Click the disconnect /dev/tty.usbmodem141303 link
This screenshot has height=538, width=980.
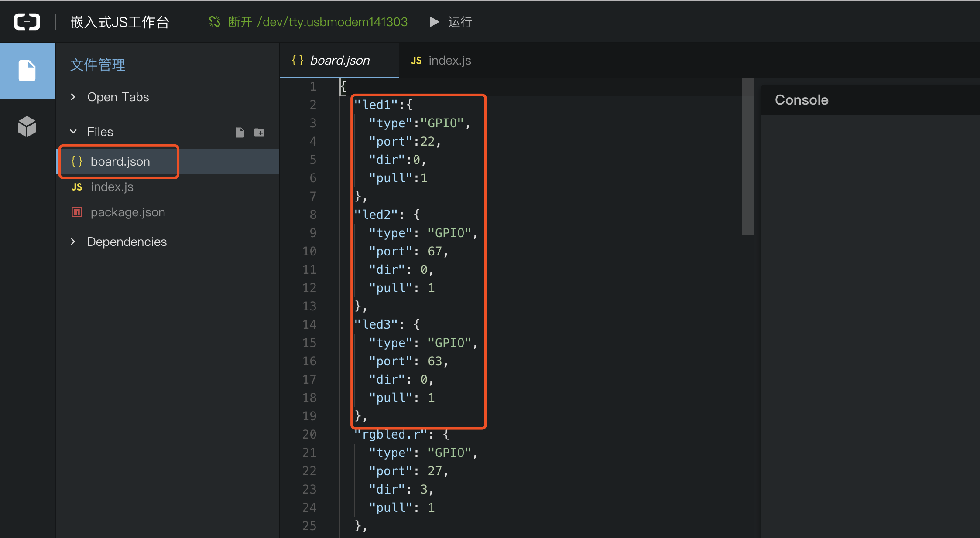(x=308, y=22)
